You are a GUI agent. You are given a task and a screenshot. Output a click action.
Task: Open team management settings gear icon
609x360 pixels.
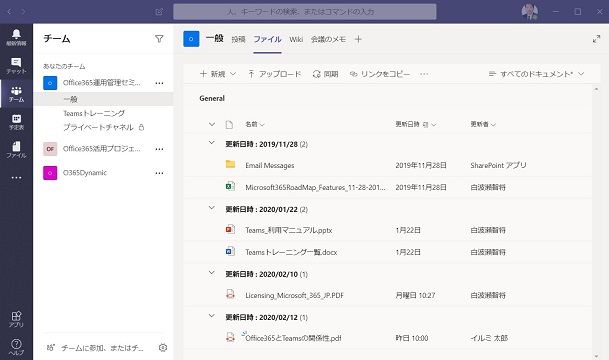[163, 348]
